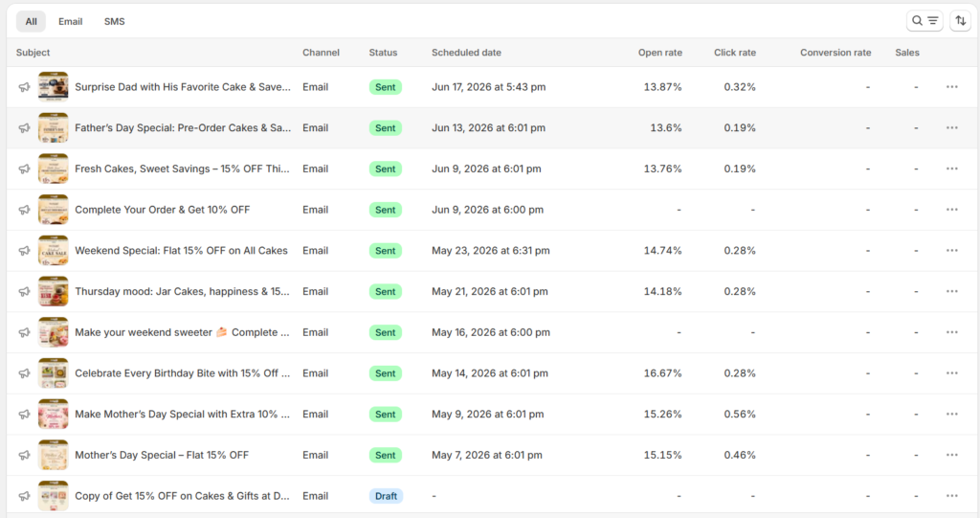Open more actions for Fresh Cakes, Sweet Savings
The image size is (980, 518).
(952, 169)
